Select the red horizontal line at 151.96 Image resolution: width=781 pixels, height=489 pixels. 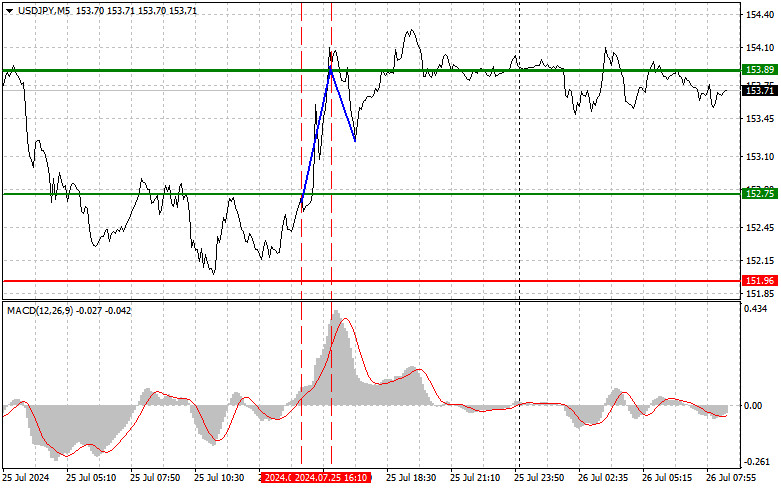click(x=371, y=281)
